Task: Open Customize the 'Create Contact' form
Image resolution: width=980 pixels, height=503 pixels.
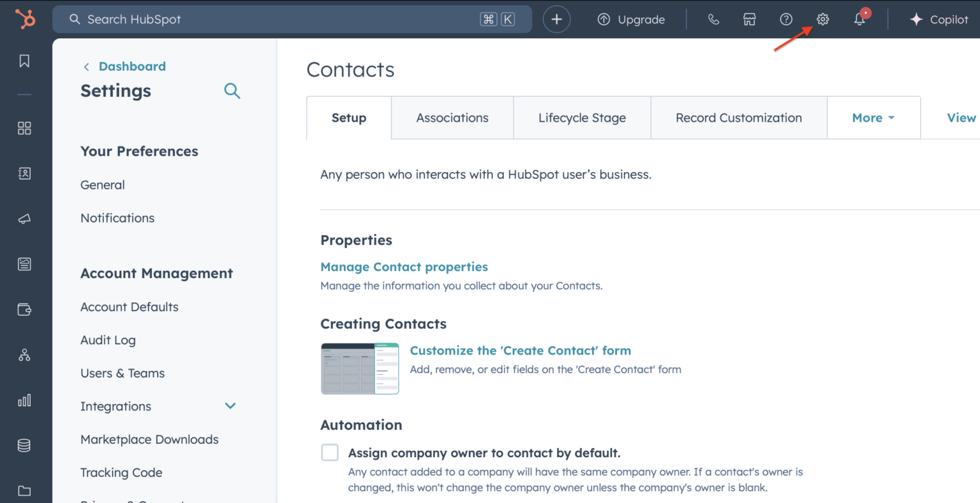Action: 520,350
